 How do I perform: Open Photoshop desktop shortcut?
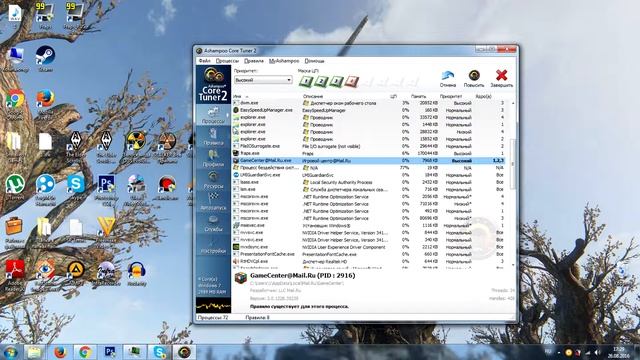click(106, 189)
